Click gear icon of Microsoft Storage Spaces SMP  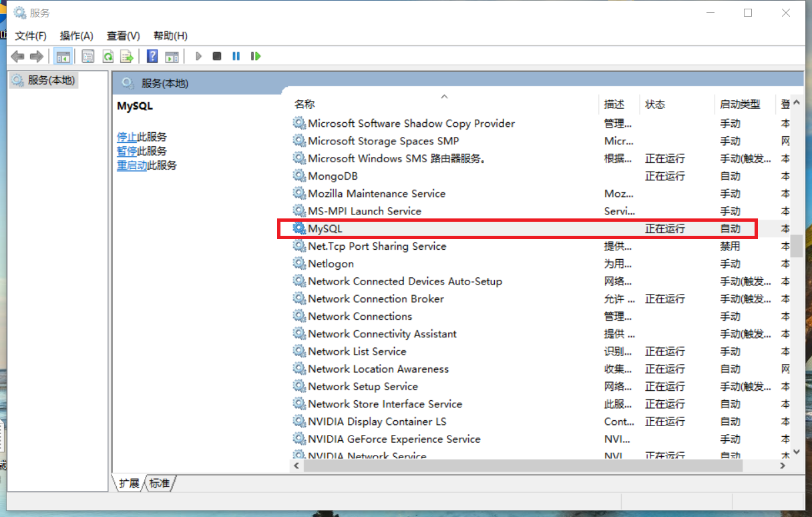299,140
